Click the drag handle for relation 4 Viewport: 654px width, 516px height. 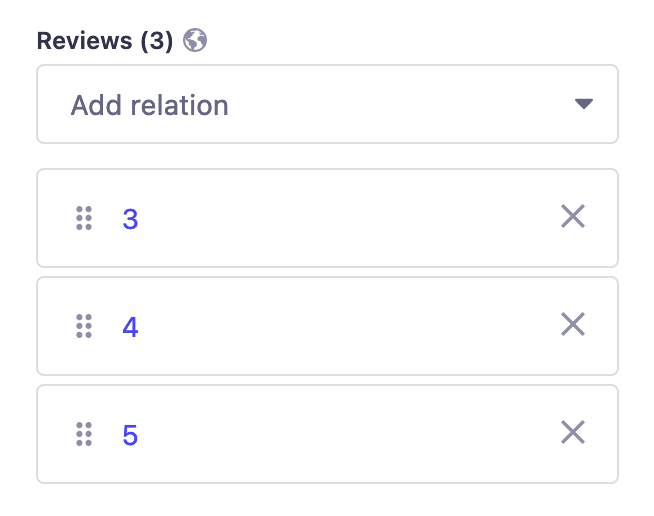pos(84,326)
